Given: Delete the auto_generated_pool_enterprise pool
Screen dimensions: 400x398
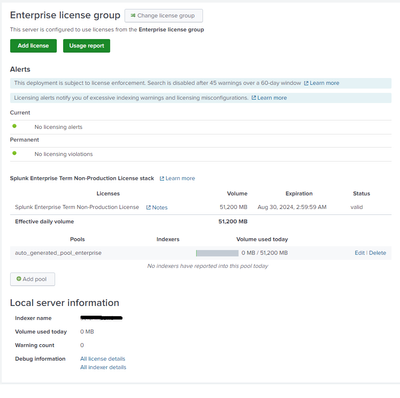Looking at the screenshot, I should coord(377,253).
